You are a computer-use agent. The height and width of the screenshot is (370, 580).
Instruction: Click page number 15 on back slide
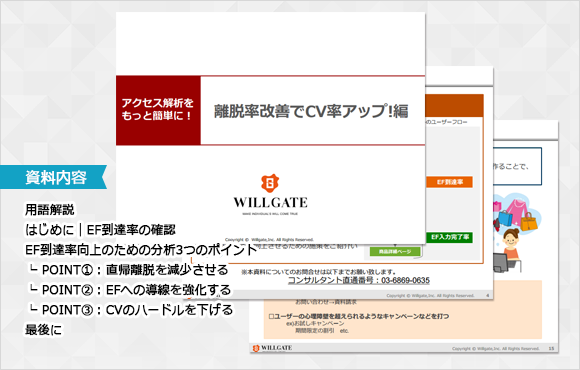coord(551,348)
